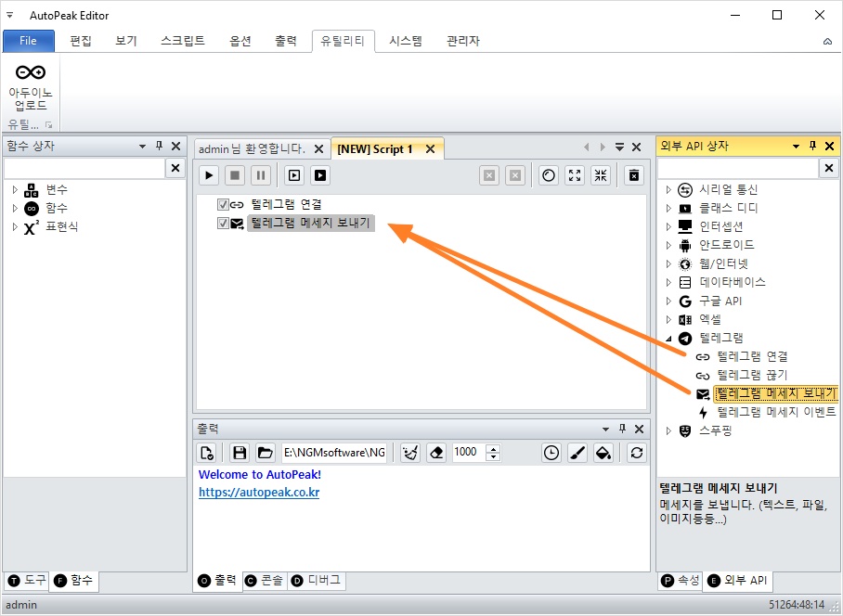
Task: Select 엑셀 in the API tree
Action: click(x=709, y=319)
